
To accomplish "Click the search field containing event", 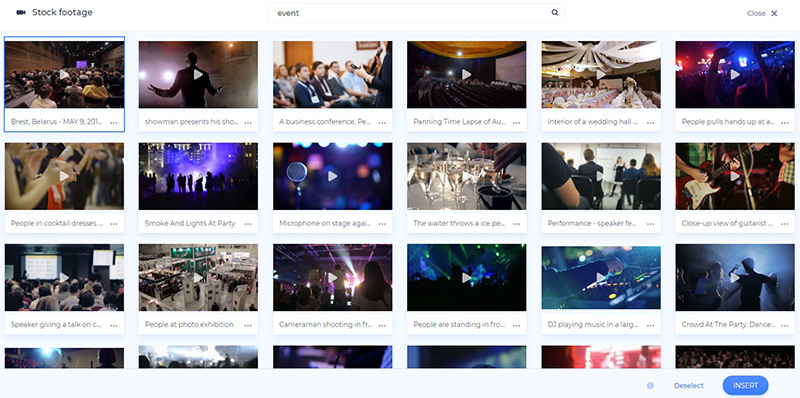I will [416, 13].
